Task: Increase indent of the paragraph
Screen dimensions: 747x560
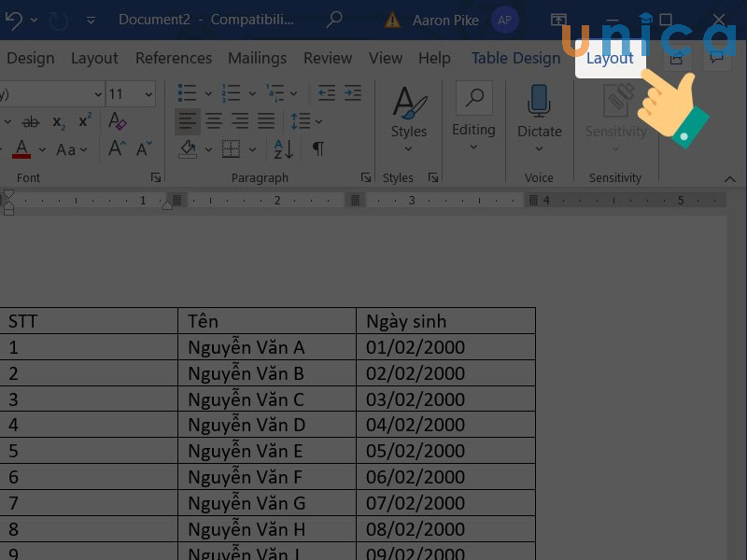Action: (x=352, y=93)
